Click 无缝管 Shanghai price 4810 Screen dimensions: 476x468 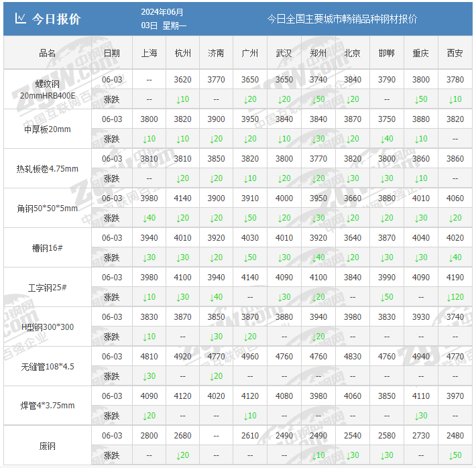tap(149, 356)
